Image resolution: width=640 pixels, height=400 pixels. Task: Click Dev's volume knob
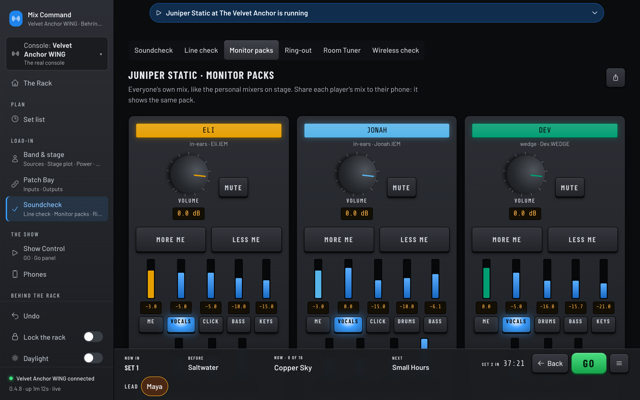point(524,174)
